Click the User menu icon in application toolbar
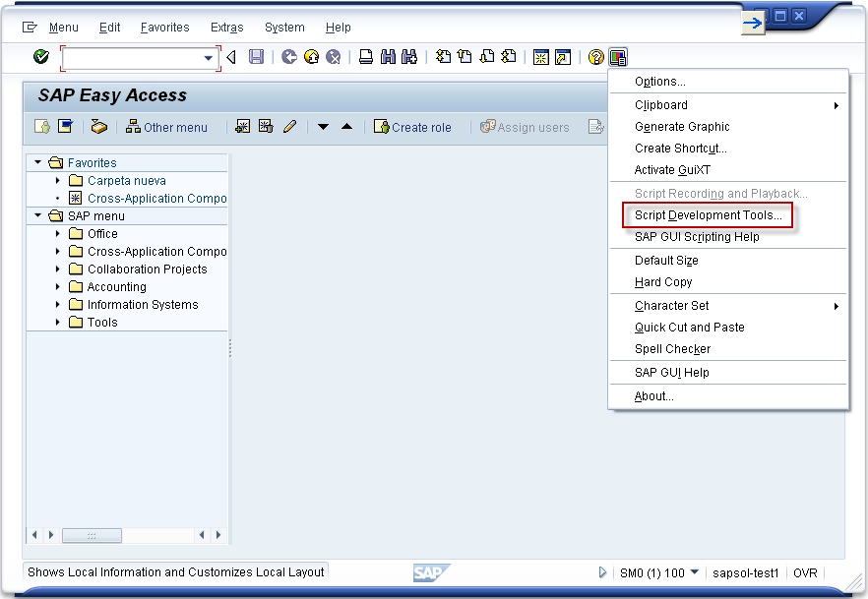The width and height of the screenshot is (868, 599). (x=42, y=127)
